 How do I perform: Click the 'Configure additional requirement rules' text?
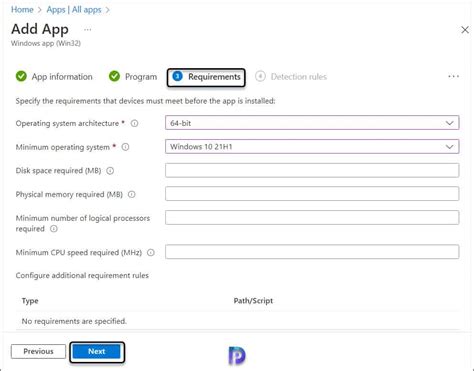click(82, 276)
